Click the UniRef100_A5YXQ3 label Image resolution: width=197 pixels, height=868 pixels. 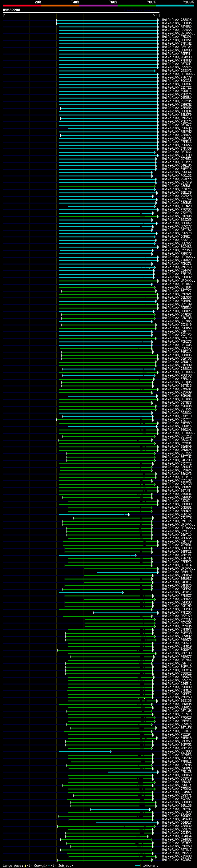[177, 619]
